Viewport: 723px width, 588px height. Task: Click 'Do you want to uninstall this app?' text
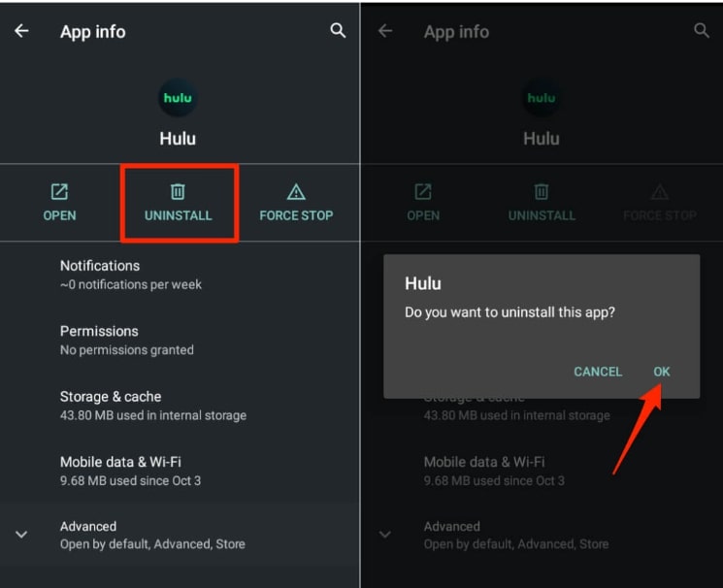tap(509, 312)
